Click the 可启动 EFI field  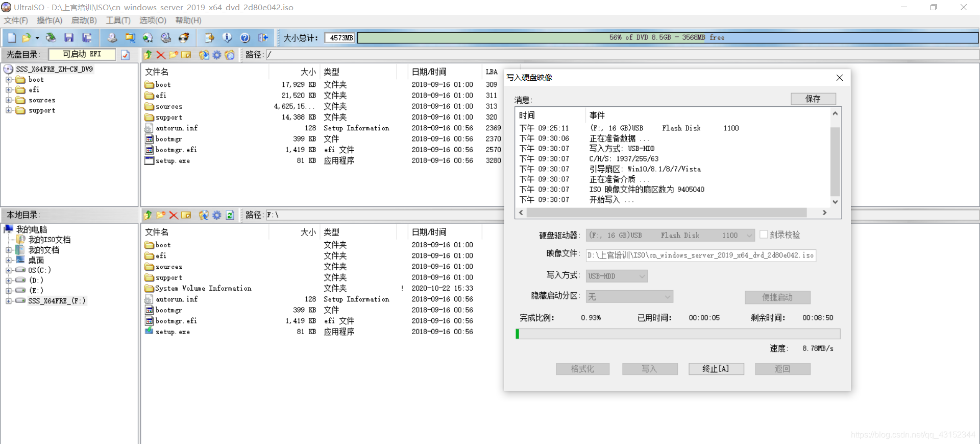tap(82, 54)
